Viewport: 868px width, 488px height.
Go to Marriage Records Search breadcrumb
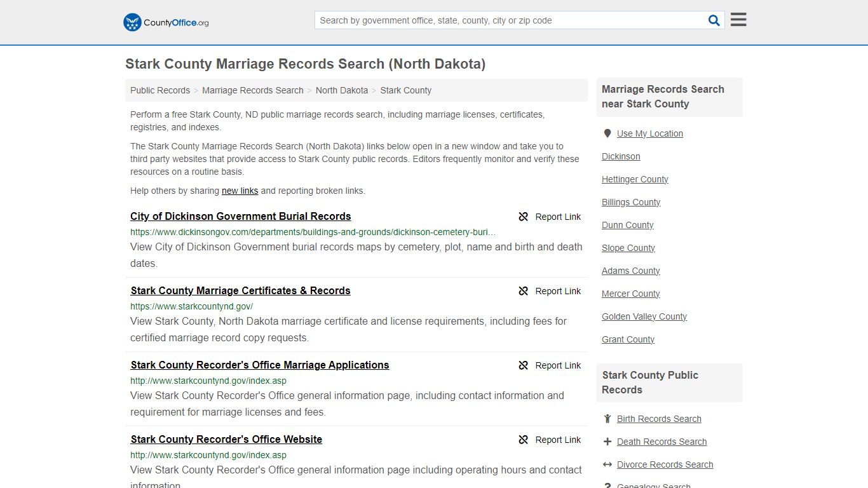(253, 90)
